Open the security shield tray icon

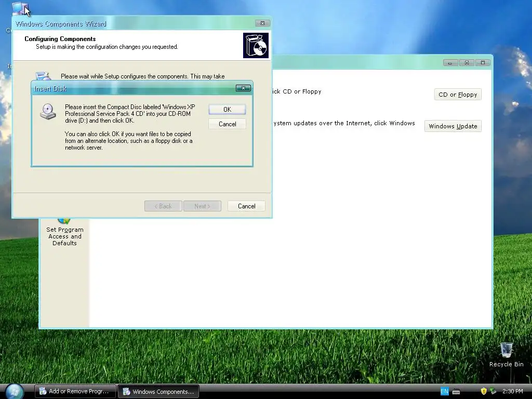(484, 392)
